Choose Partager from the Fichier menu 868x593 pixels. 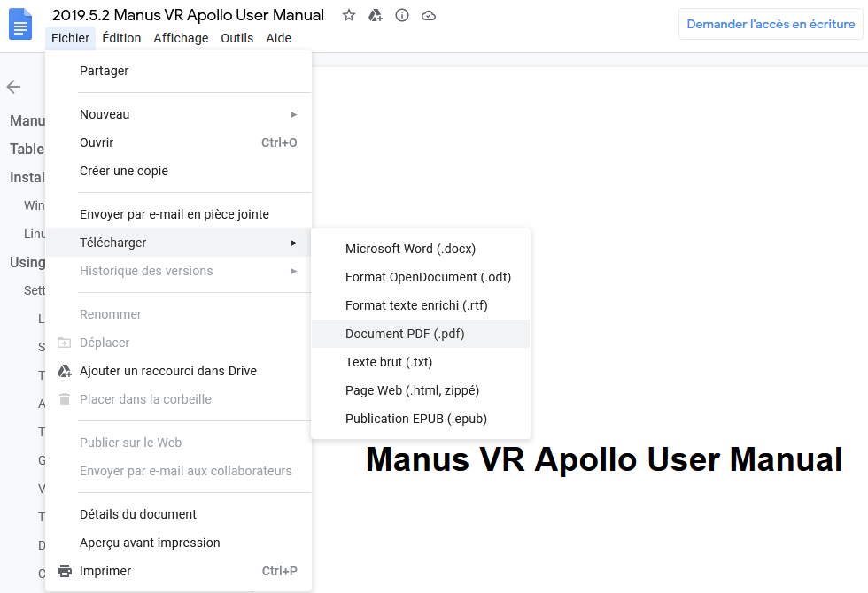tap(104, 71)
